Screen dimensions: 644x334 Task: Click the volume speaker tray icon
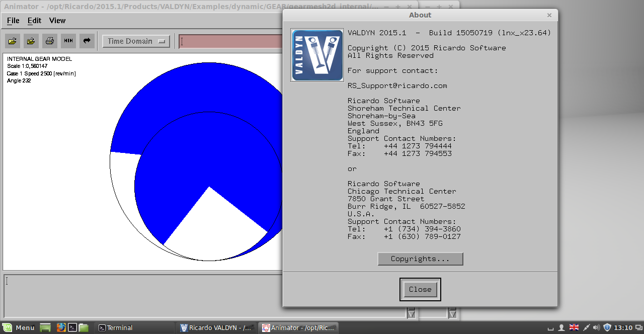tap(596, 327)
